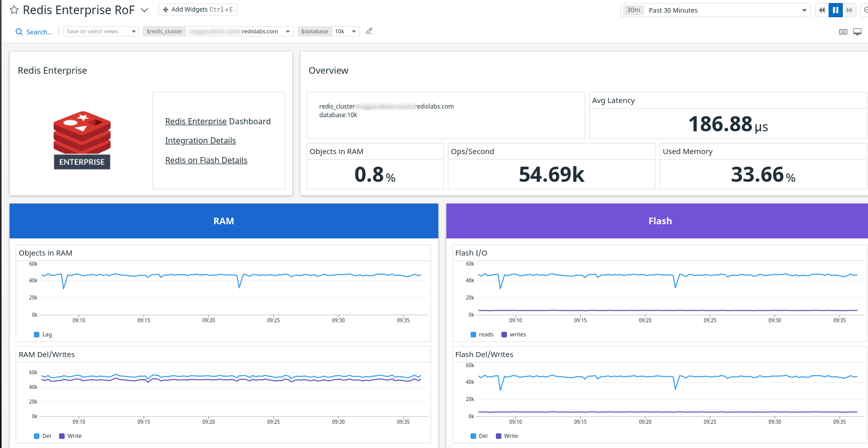Click Avg Latency value 186.88

point(728,124)
